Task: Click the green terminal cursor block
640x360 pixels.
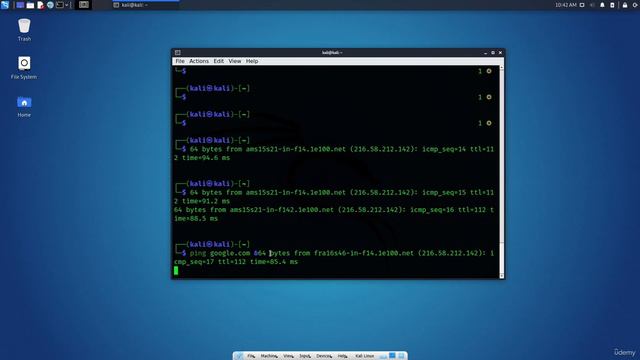Action: point(176,270)
